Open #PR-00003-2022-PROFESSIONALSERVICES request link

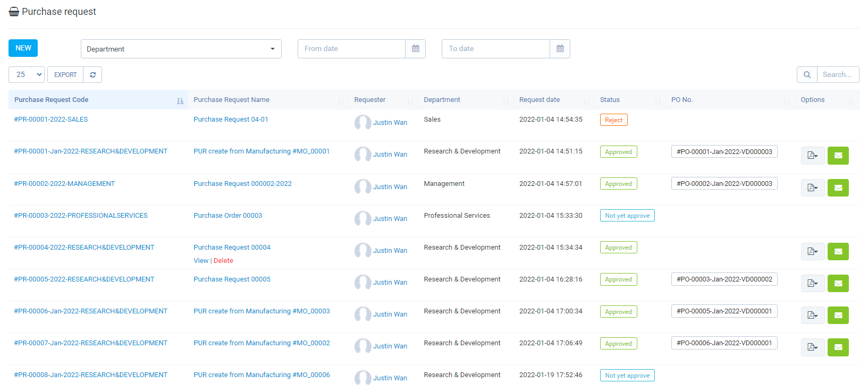(81, 216)
